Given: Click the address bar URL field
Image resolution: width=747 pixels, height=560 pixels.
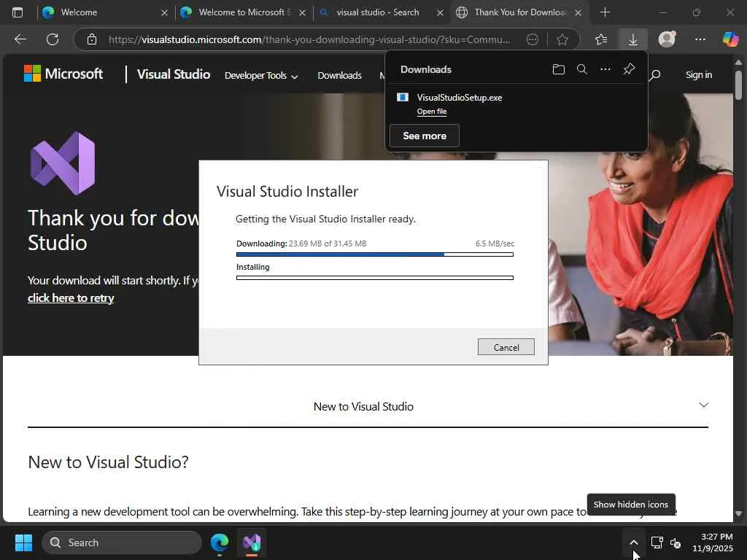Looking at the screenshot, I should (x=309, y=39).
